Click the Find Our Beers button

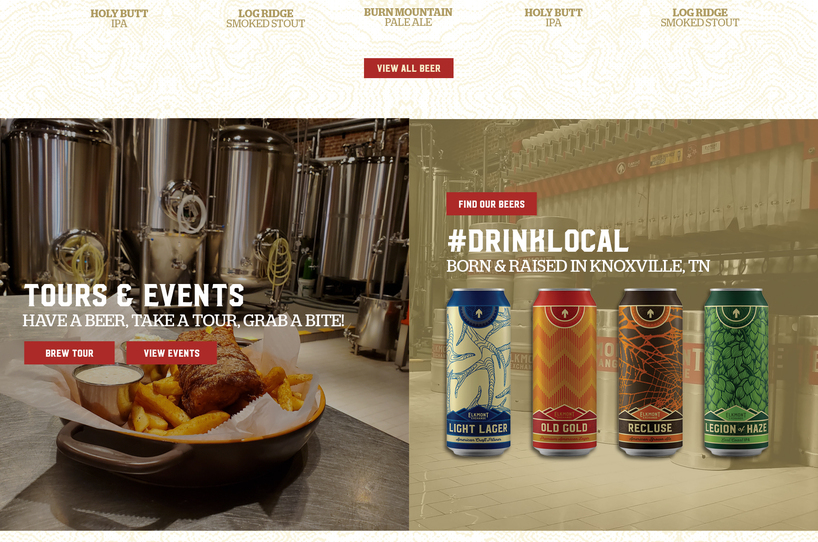pos(491,204)
